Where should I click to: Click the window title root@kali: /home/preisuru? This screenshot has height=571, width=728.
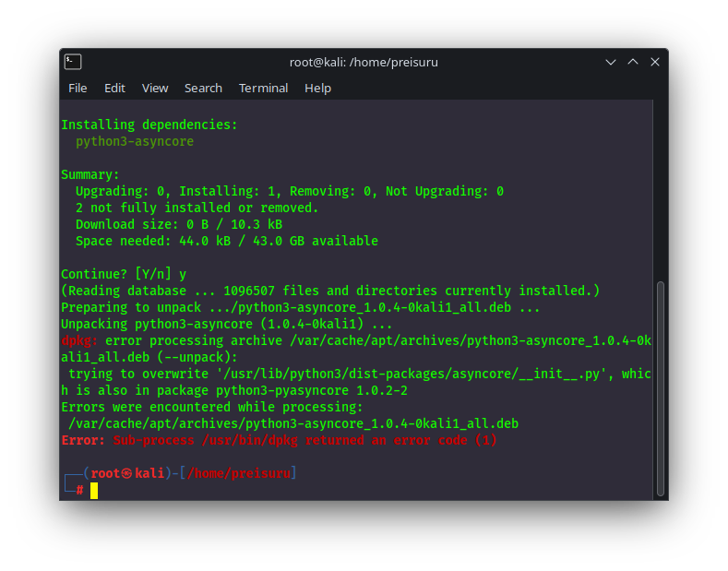(x=364, y=62)
